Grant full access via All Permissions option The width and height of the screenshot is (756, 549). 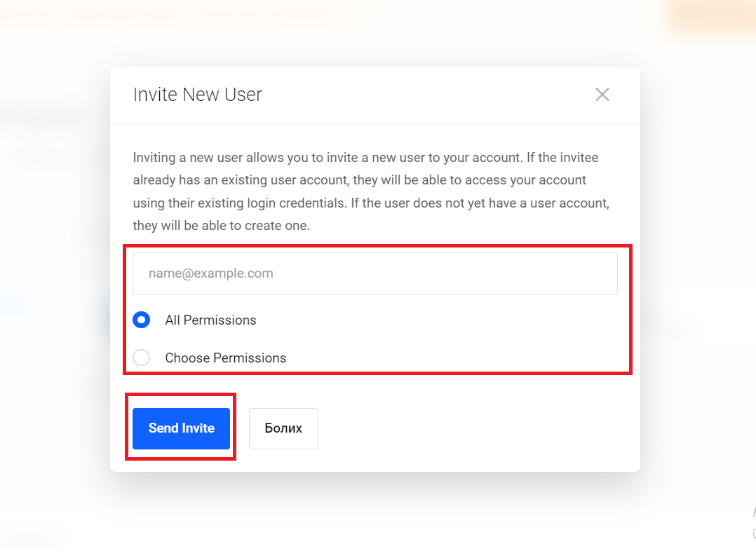tap(141, 320)
